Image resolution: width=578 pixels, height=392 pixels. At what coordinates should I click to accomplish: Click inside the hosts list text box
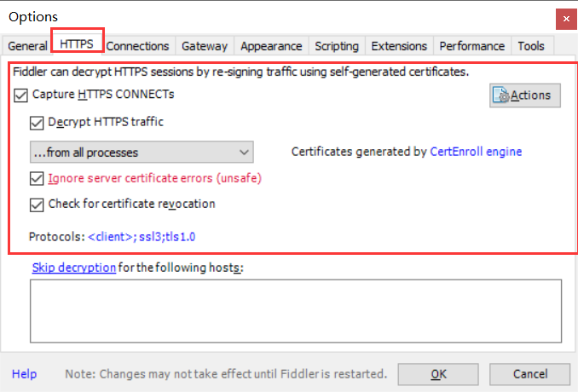(x=294, y=311)
